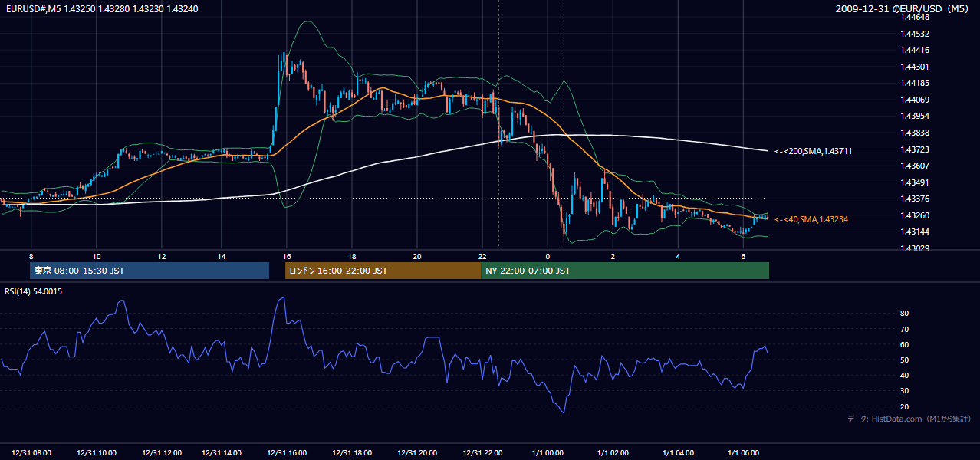Click the 1/1 06:00 time label
980x460 pixels.
point(743,453)
